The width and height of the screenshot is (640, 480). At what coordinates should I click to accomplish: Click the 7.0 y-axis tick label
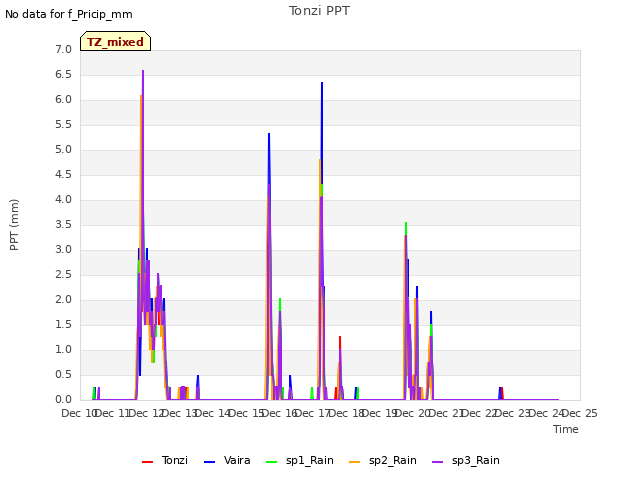pyautogui.click(x=64, y=50)
